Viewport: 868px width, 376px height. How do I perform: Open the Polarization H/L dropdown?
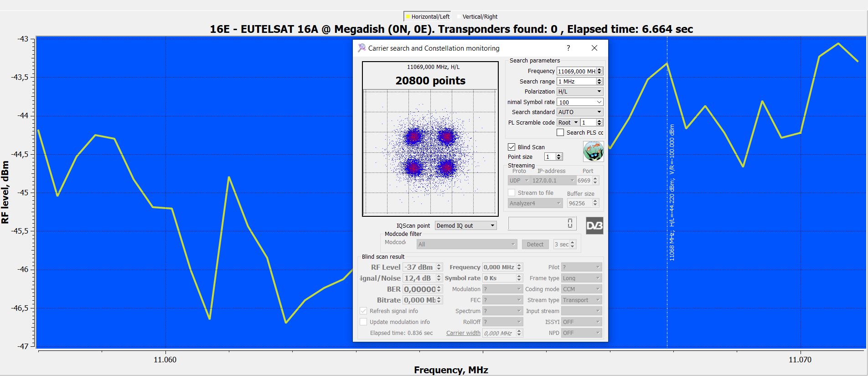coord(580,91)
